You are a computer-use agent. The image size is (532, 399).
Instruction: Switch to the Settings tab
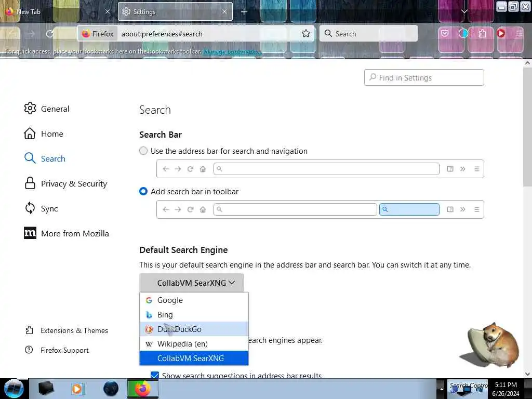(x=175, y=11)
